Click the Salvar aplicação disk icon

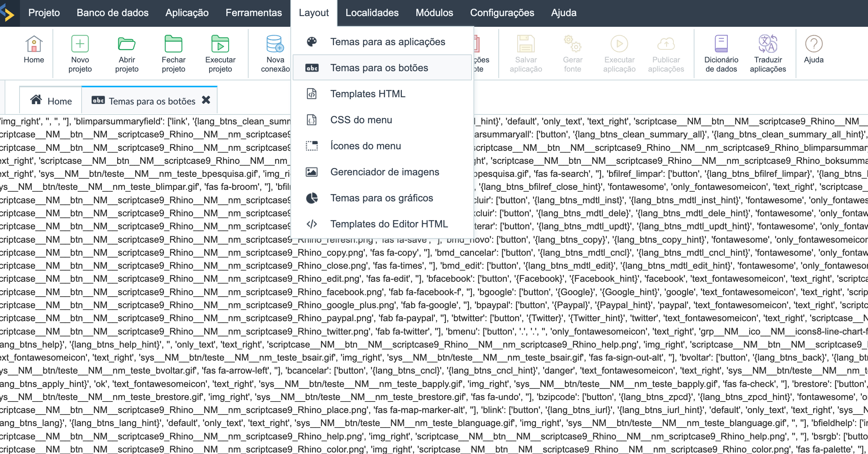click(x=526, y=44)
